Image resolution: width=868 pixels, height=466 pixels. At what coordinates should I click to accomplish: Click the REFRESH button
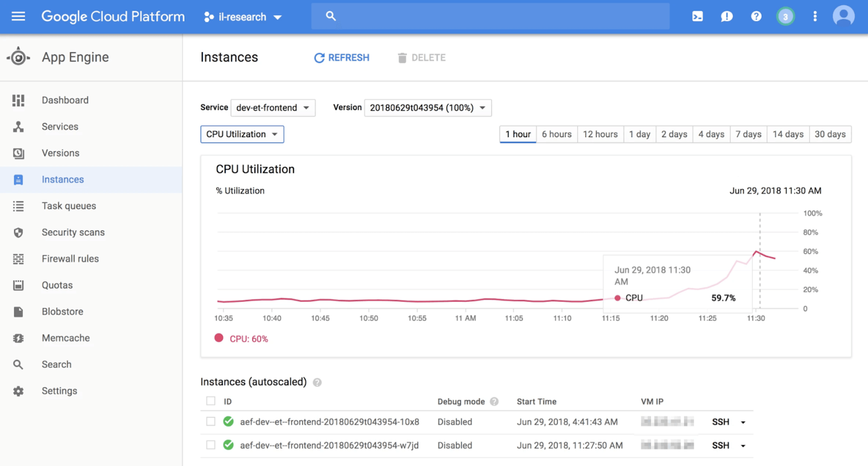click(341, 57)
